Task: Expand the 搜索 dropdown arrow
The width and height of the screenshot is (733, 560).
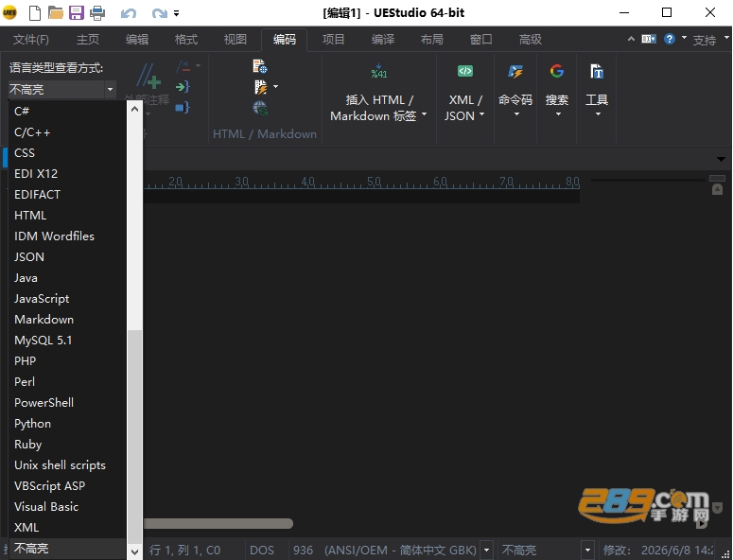Action: click(x=558, y=114)
